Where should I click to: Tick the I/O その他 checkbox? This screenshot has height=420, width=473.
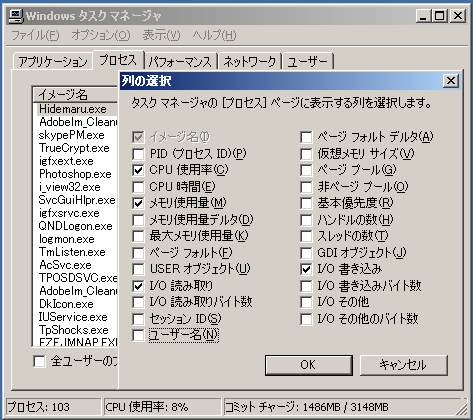tap(306, 302)
